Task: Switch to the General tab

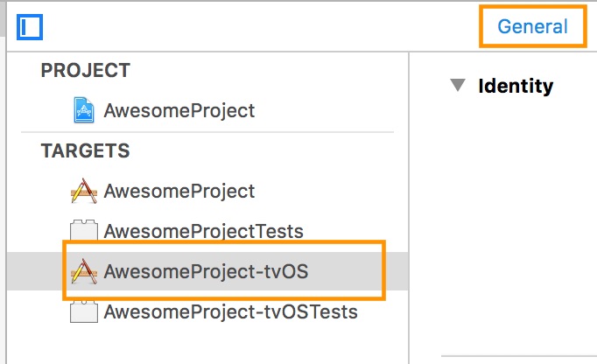Action: 532,26
